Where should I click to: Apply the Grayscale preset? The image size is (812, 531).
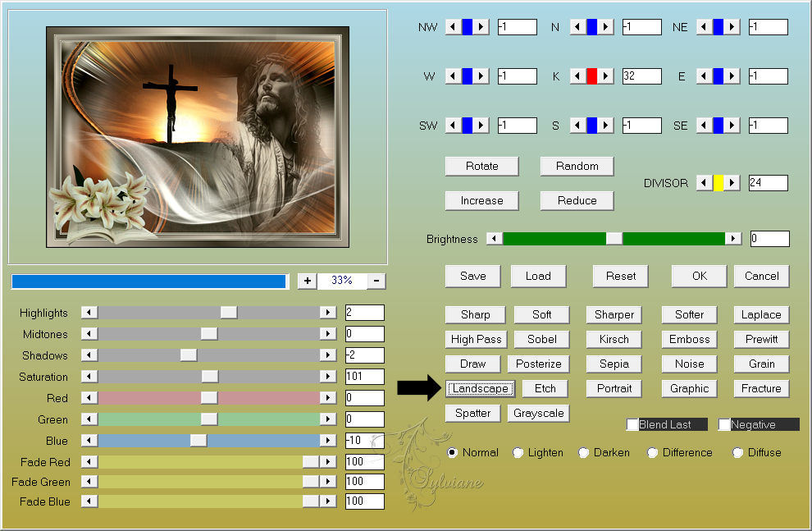click(539, 414)
